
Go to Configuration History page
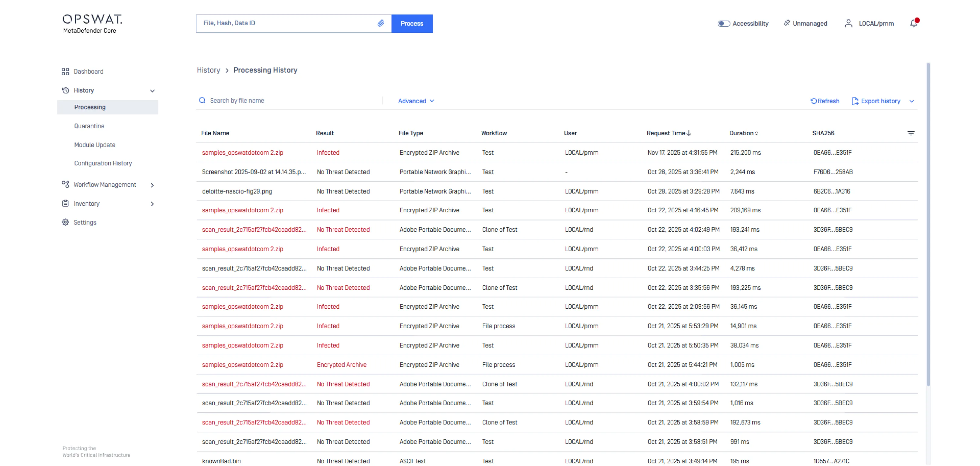pos(103,163)
